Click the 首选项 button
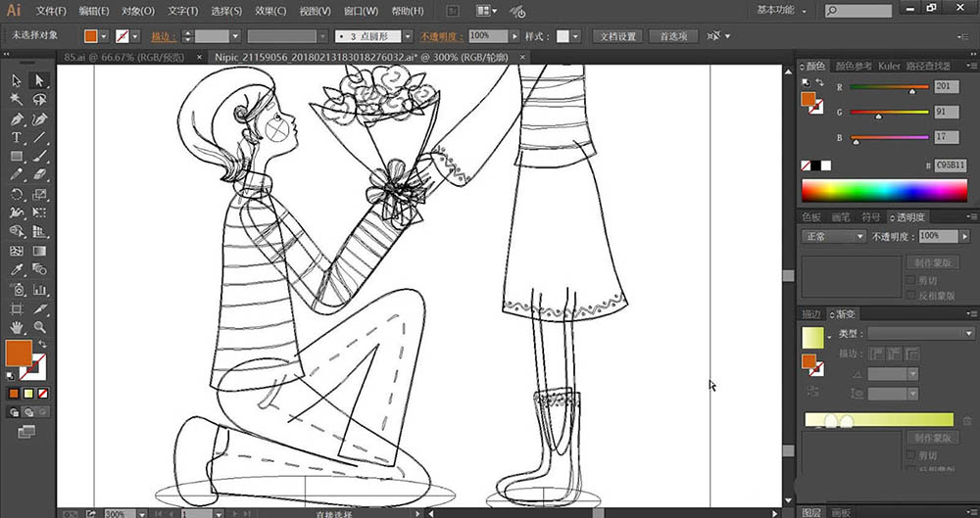980x518 pixels. click(673, 36)
